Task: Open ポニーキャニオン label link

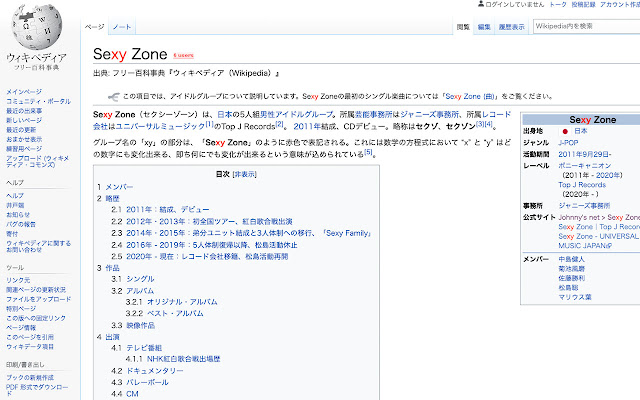Action: click(x=584, y=166)
